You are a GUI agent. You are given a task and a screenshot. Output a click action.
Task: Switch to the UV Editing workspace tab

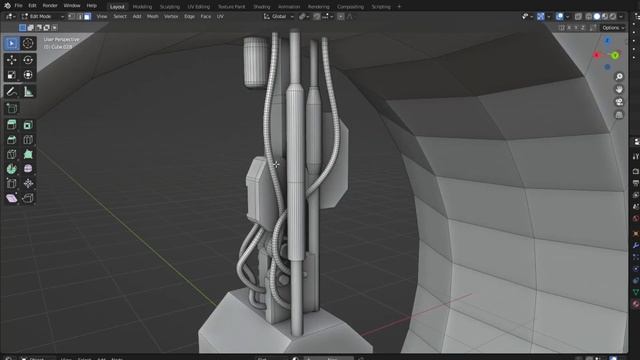[199, 7]
